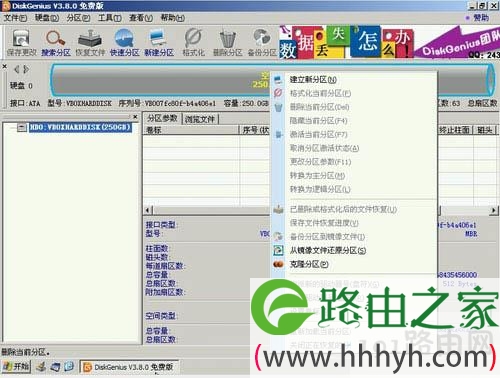
Task: Click the partition list left scroll arrow
Action: point(148,210)
